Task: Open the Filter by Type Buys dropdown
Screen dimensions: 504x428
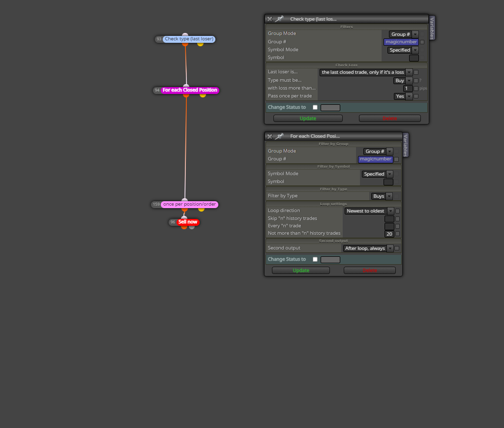Action: pos(382,196)
